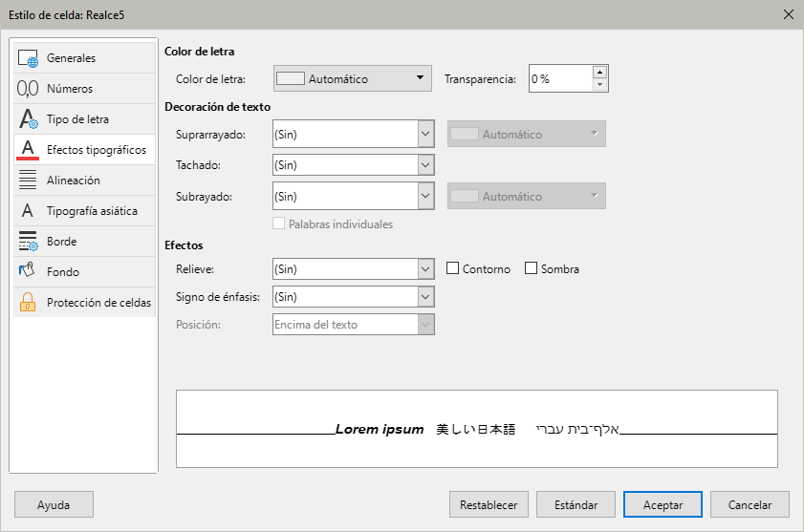
Task: Decrease Transparencia with the down arrow
Action: (x=600, y=85)
